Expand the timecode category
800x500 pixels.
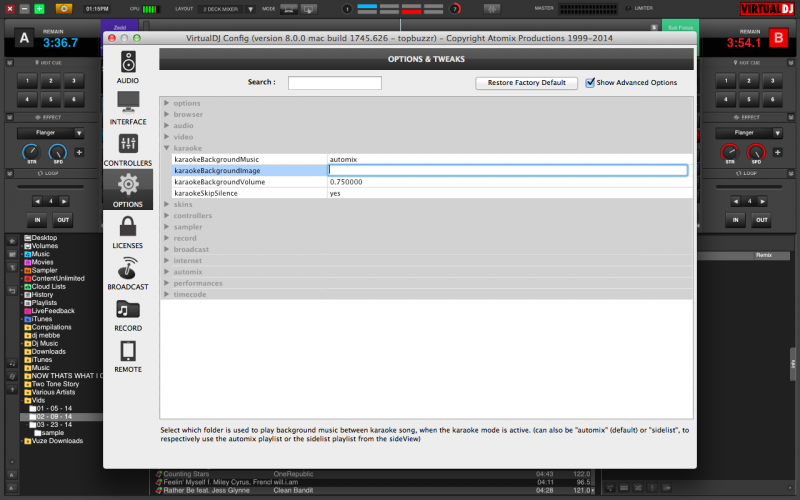pyautogui.click(x=166, y=294)
